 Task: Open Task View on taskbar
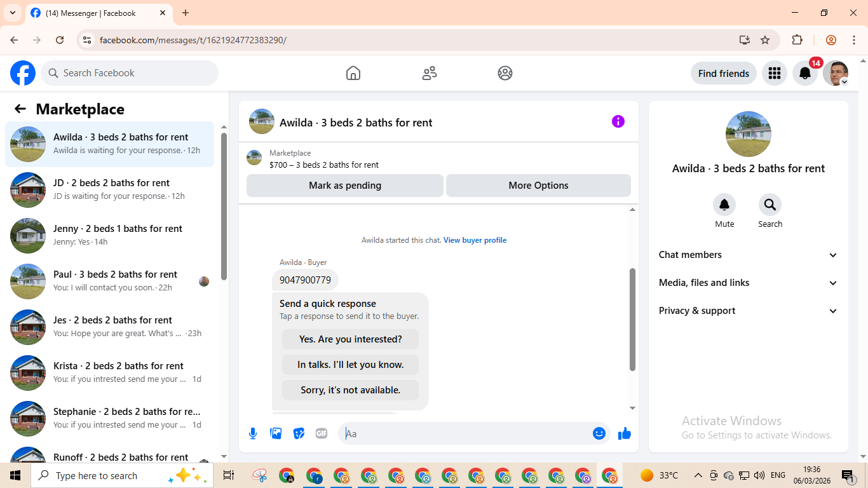coord(229,475)
